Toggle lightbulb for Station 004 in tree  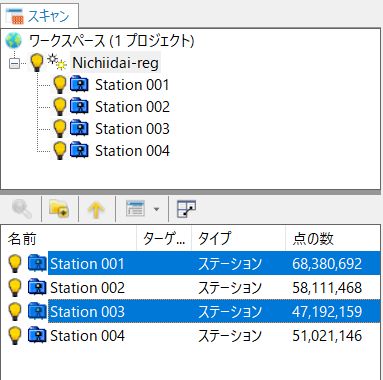[x=60, y=151]
